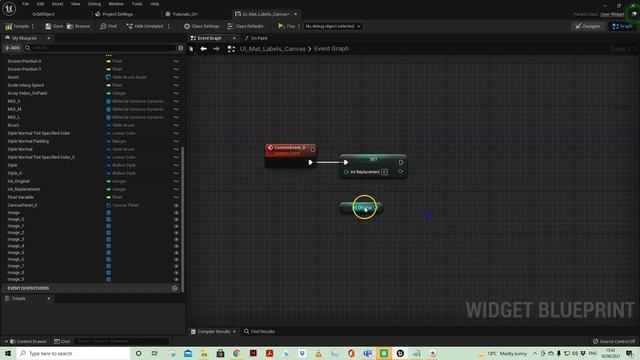Click the Unreal Engine logo icon
Viewport: 640px width, 360px height.
click(x=9, y=8)
